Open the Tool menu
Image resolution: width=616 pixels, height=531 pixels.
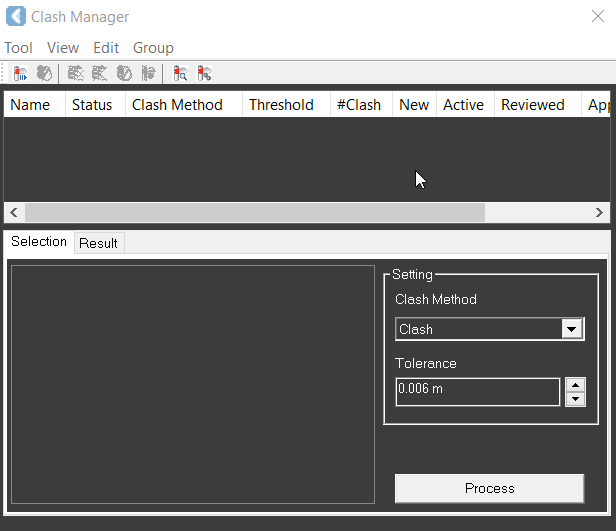18,48
